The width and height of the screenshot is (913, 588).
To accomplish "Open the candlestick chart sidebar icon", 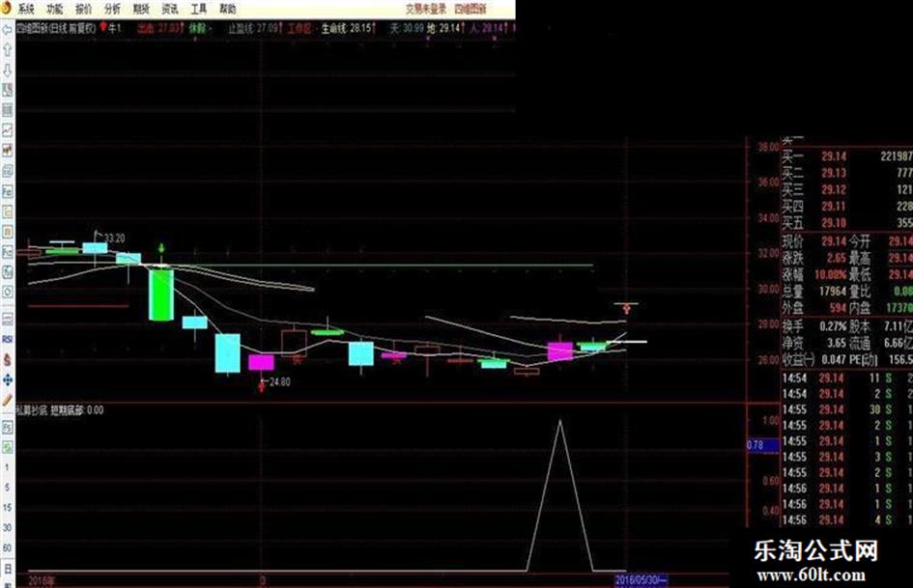I will [x=7, y=151].
